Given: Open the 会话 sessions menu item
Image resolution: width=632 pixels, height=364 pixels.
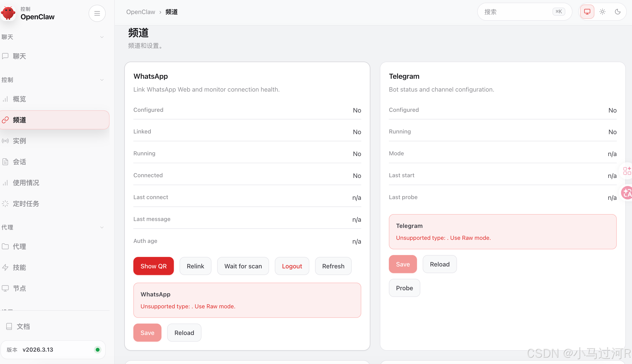Looking at the screenshot, I should pos(19,162).
